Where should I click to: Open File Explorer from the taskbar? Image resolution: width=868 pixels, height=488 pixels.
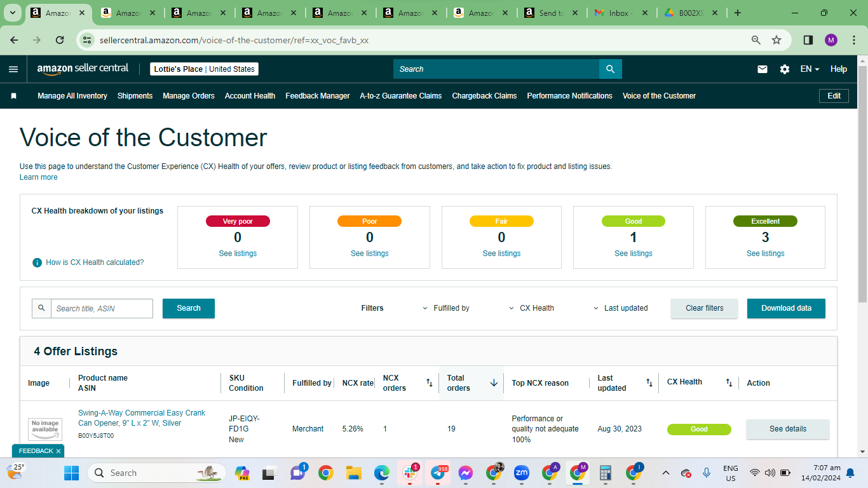(354, 473)
